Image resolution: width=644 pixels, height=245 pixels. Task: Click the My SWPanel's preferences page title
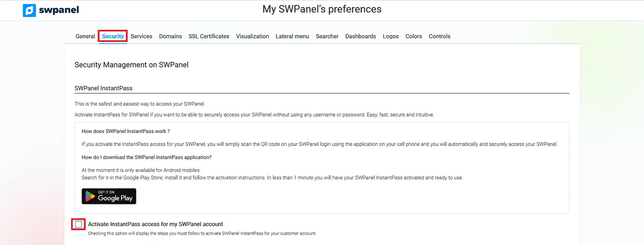pyautogui.click(x=322, y=9)
